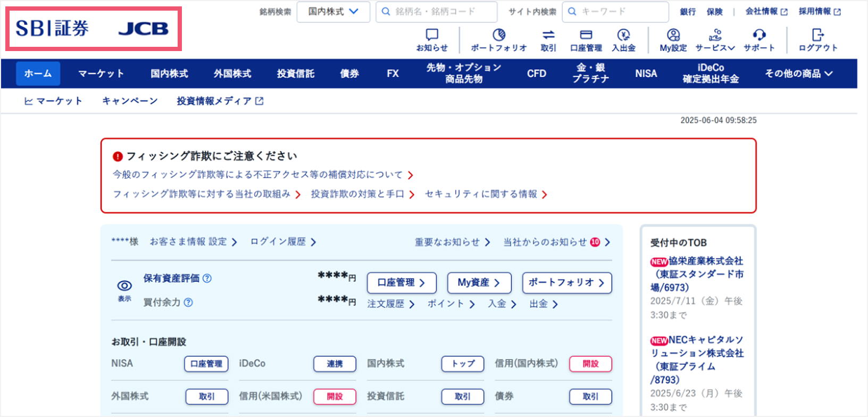The image size is (868, 417).
Task: Open お客さま情報 設定 link
Action: pyautogui.click(x=193, y=242)
